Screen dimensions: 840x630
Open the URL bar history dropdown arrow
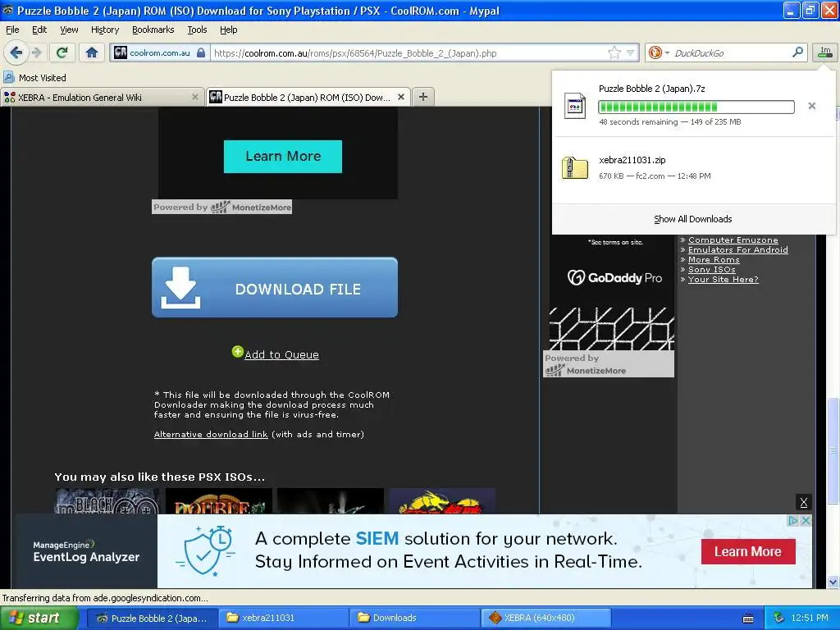click(x=631, y=52)
